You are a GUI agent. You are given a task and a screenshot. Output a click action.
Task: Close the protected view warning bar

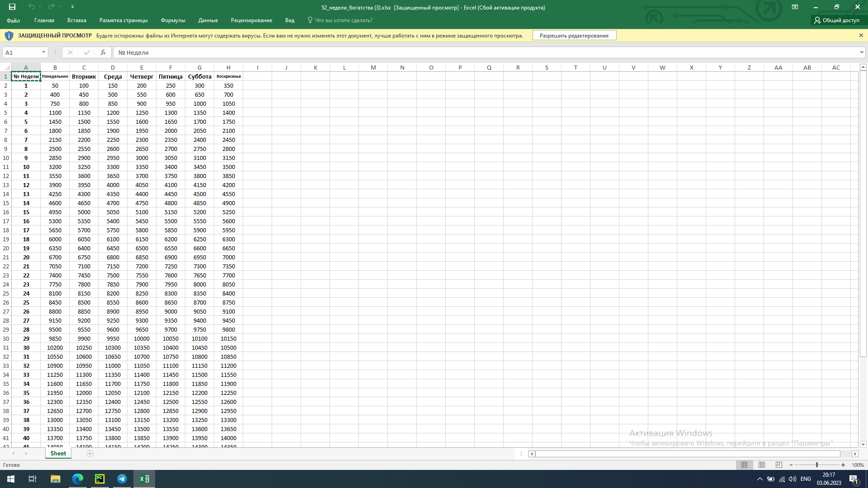pyautogui.click(x=861, y=35)
